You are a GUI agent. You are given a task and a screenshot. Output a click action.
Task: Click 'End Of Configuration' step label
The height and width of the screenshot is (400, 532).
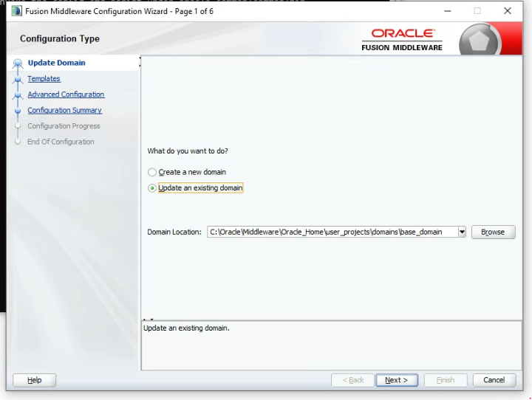(x=61, y=142)
